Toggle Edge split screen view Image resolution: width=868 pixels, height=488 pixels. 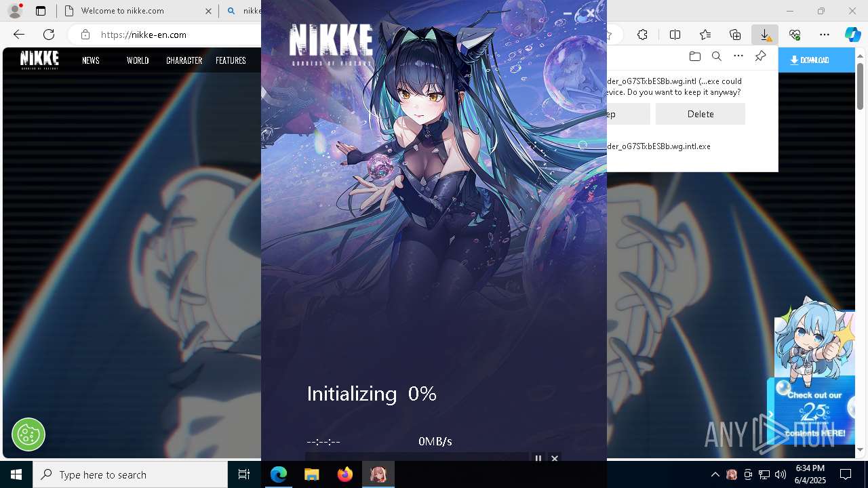coord(675,35)
